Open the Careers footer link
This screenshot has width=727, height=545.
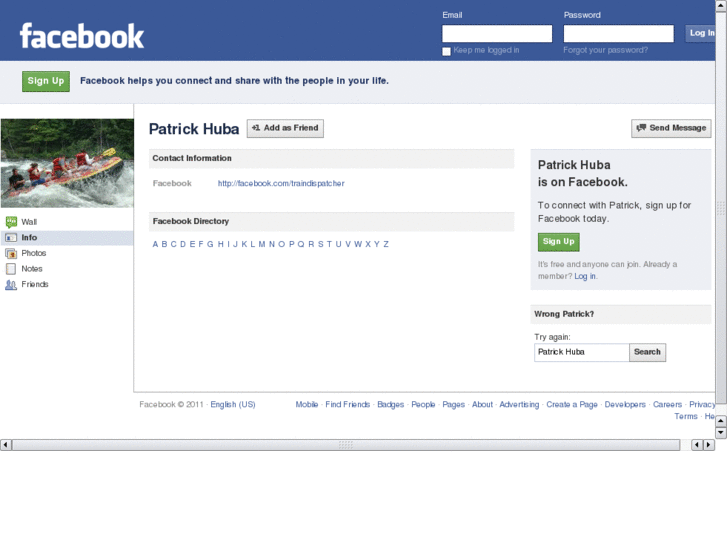[x=667, y=404]
